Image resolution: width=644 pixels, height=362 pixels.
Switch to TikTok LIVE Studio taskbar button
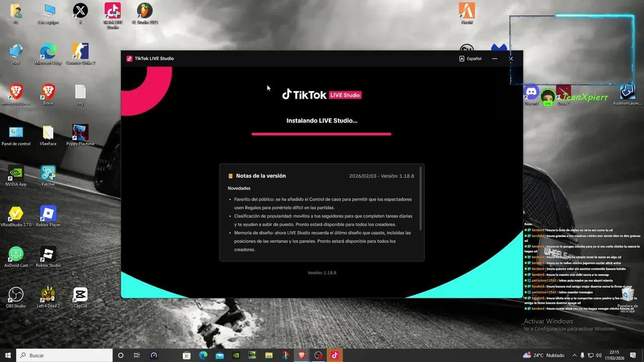[x=335, y=355]
